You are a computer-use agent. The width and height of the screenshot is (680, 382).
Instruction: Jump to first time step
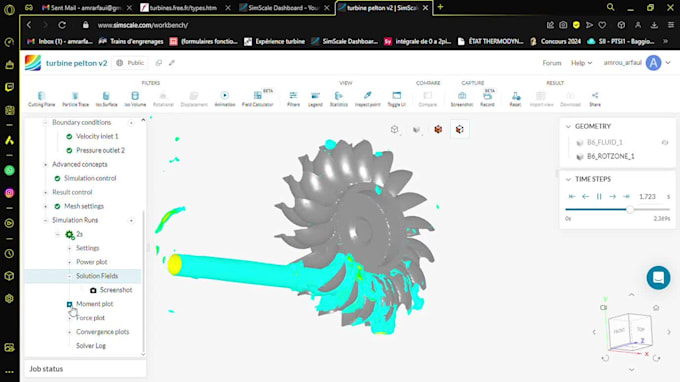572,196
